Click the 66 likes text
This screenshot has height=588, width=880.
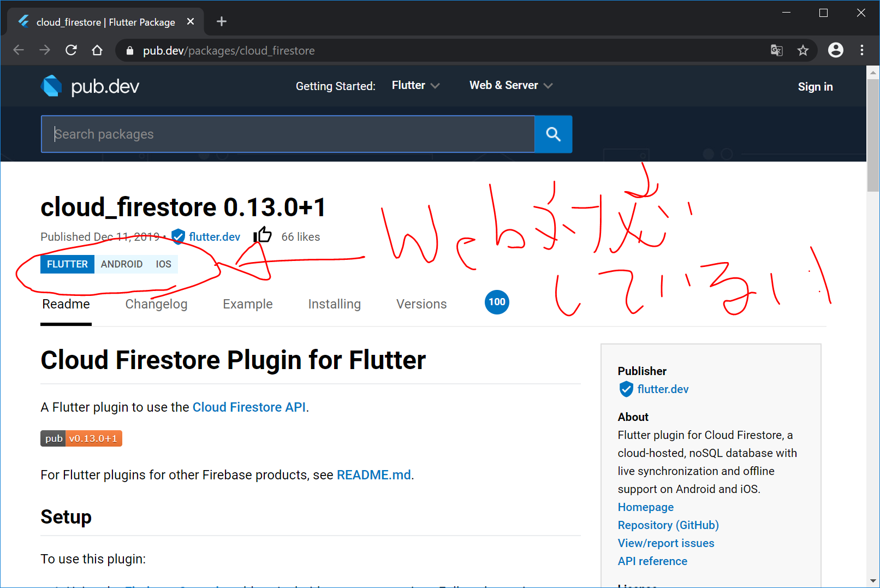coord(300,237)
